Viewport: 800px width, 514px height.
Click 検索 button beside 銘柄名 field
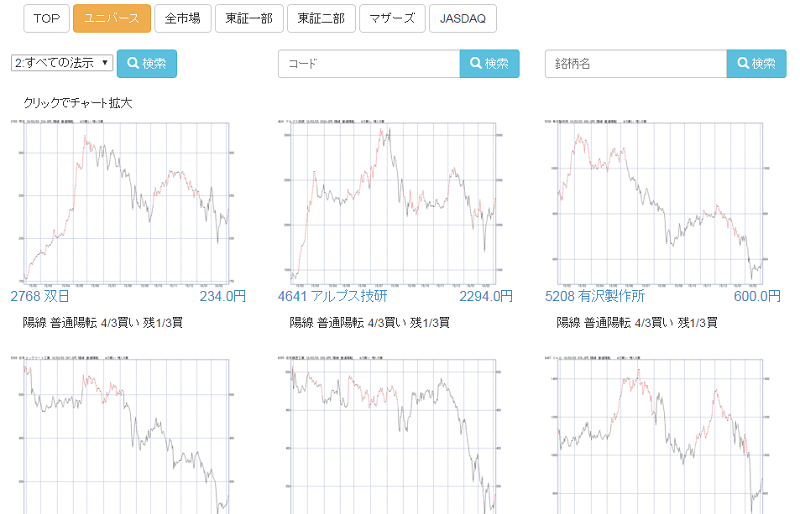pos(756,63)
